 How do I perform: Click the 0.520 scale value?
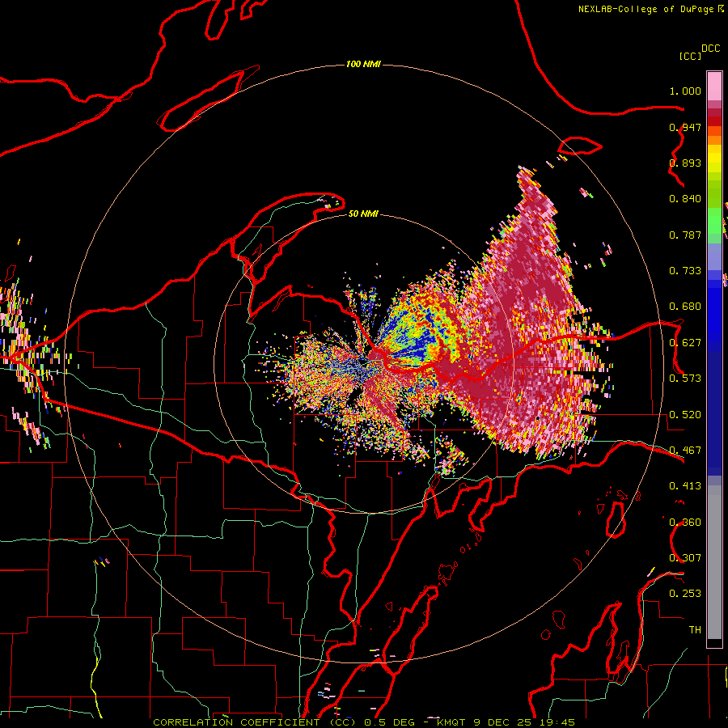pos(685,415)
